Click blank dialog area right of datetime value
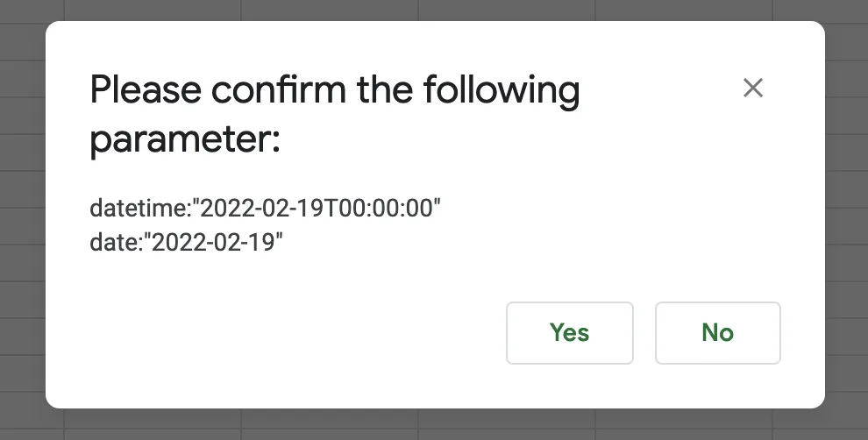Image resolution: width=868 pixels, height=440 pixels. [614, 209]
